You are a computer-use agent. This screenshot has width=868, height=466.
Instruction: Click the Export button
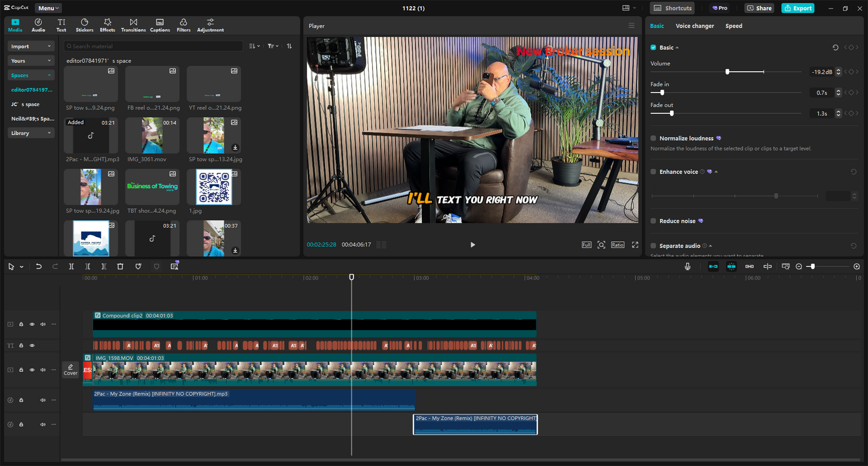coord(797,8)
